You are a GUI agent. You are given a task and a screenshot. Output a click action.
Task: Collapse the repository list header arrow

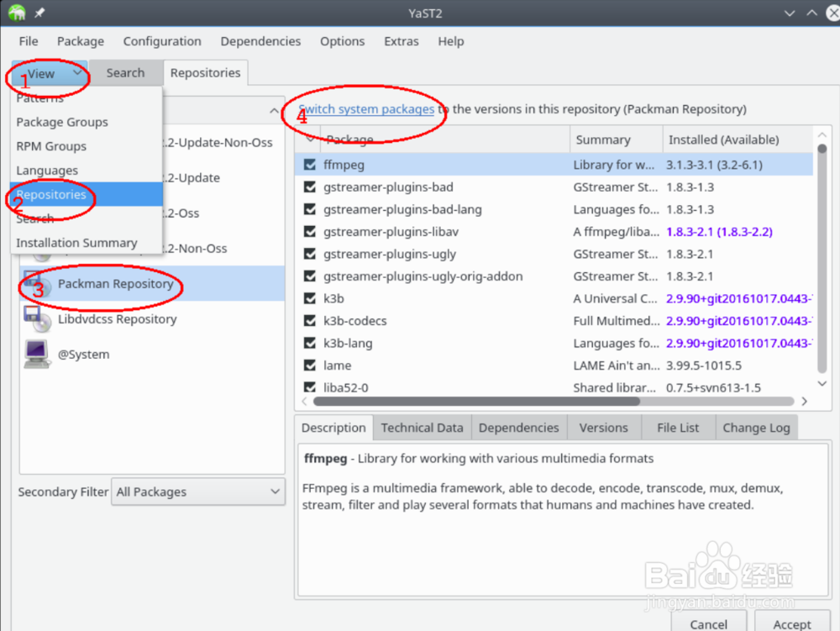pyautogui.click(x=275, y=110)
